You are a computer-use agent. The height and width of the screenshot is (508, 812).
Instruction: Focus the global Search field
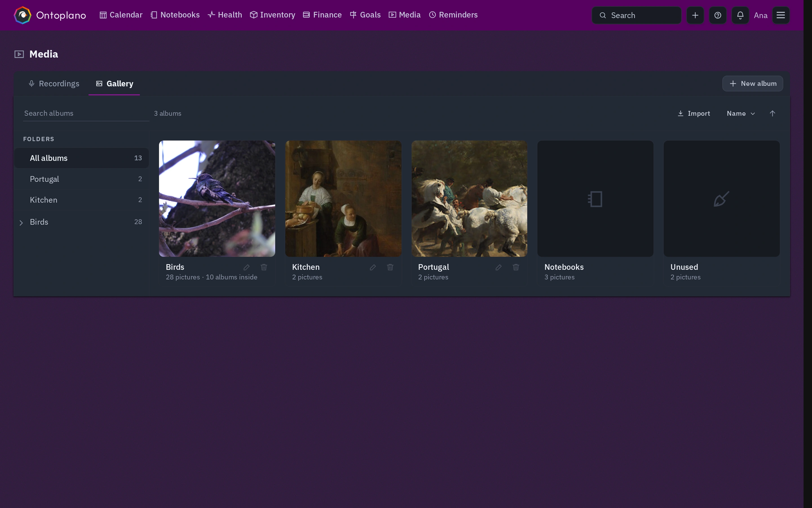[637, 15]
